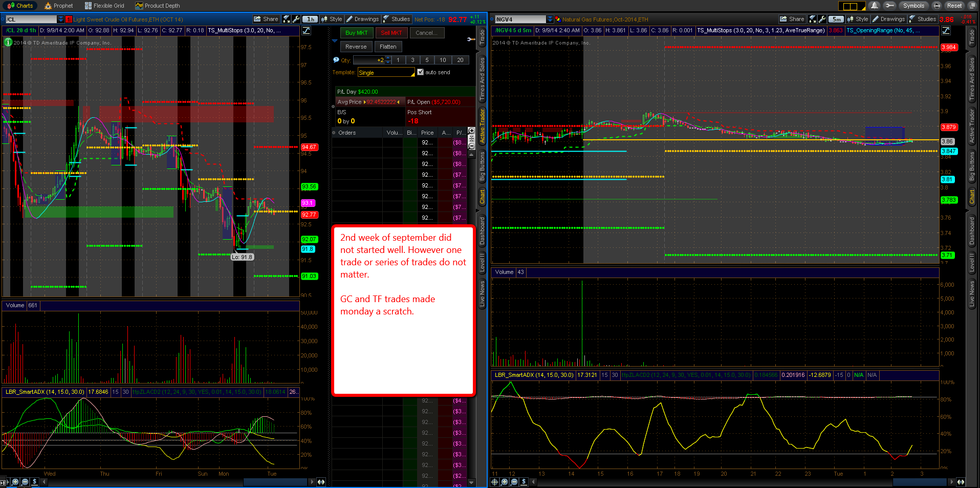The height and width of the screenshot is (488, 980).
Task: Toggle Times And Sales side tab of /CL chart
Action: tap(482, 78)
